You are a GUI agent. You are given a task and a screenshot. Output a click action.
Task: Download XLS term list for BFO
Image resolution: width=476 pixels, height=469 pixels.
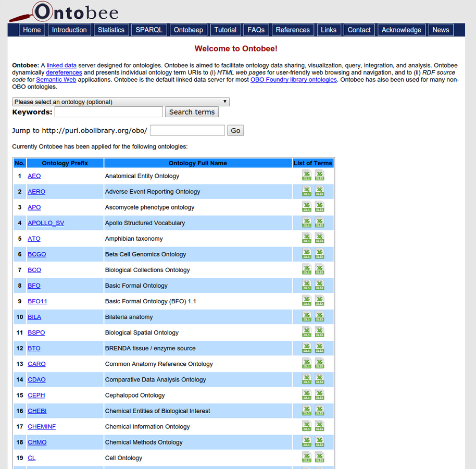[x=307, y=285]
